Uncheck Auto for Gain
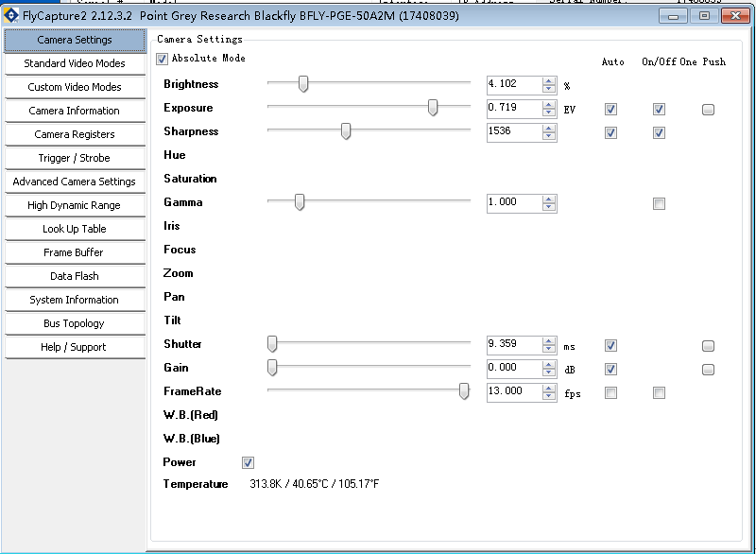The width and height of the screenshot is (756, 554). (610, 370)
